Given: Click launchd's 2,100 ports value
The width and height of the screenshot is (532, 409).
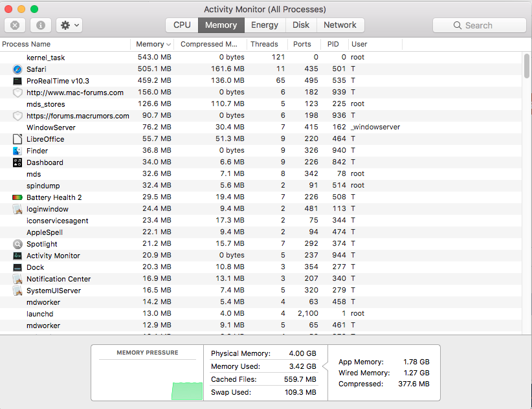Looking at the screenshot, I should (307, 313).
